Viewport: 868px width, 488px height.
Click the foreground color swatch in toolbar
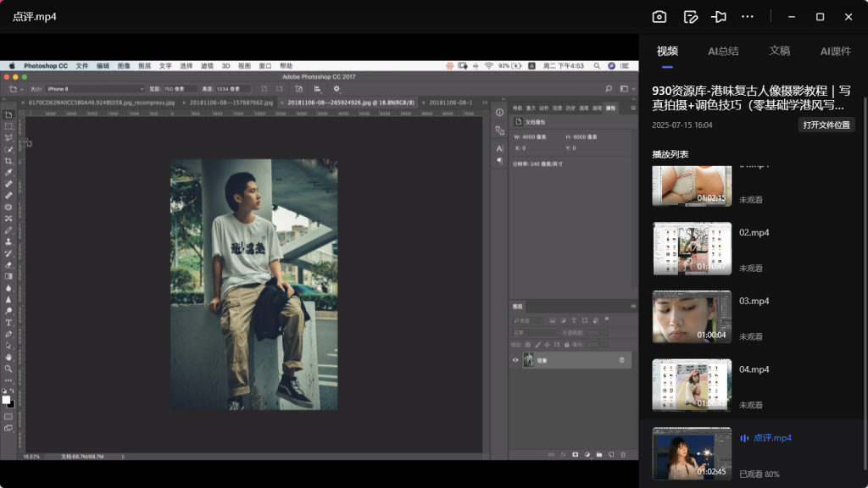click(x=6, y=399)
